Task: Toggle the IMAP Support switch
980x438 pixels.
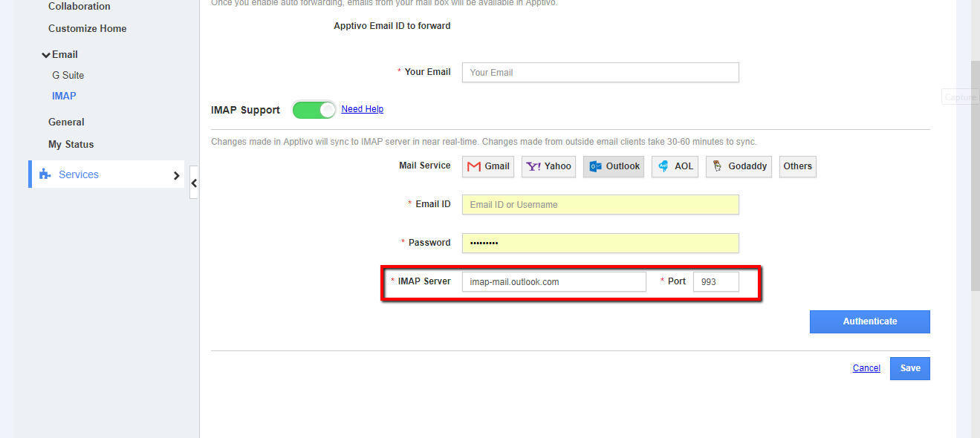Action: pos(314,110)
